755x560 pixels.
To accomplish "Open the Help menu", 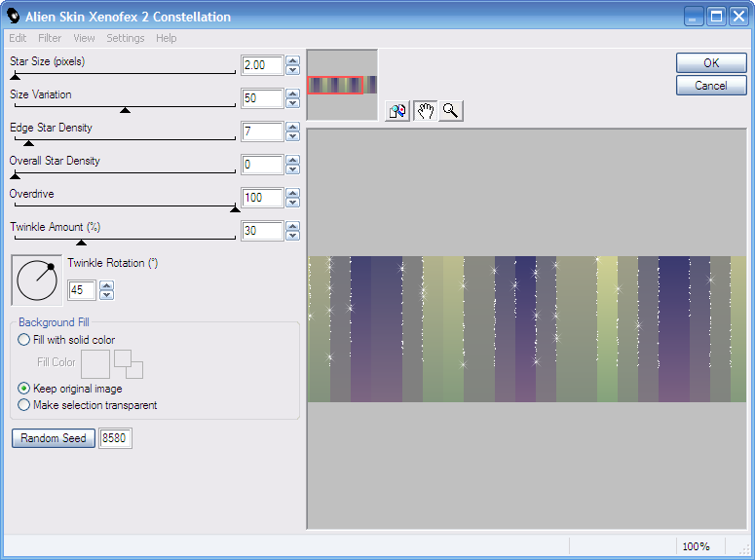I will click(167, 38).
